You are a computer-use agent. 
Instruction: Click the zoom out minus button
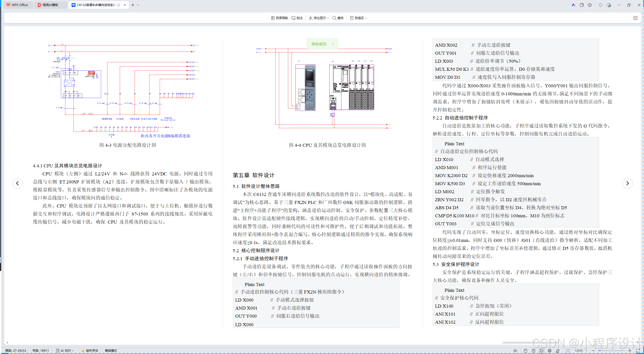coord(593,351)
